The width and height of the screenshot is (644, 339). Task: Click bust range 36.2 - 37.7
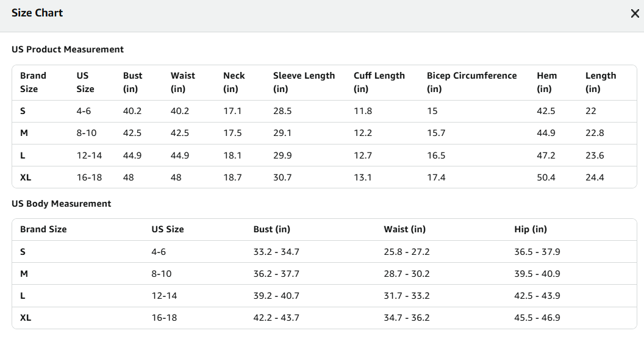coord(276,274)
